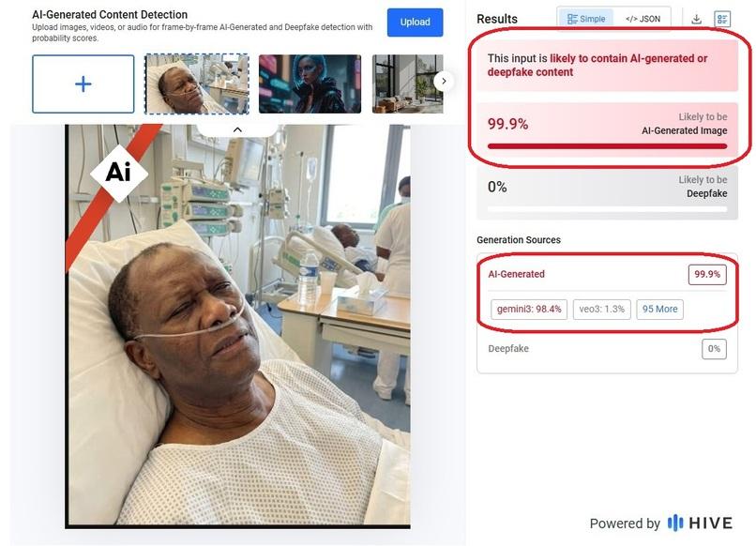Click the next arrow in the sample carousel
756x546 pixels.
444,81
